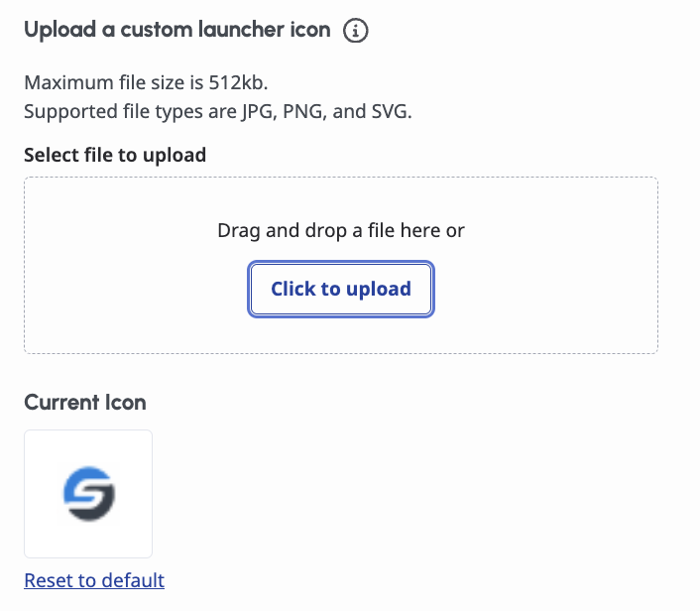This screenshot has height=611, width=700.
Task: Click the Click to upload button
Action: [x=341, y=289]
